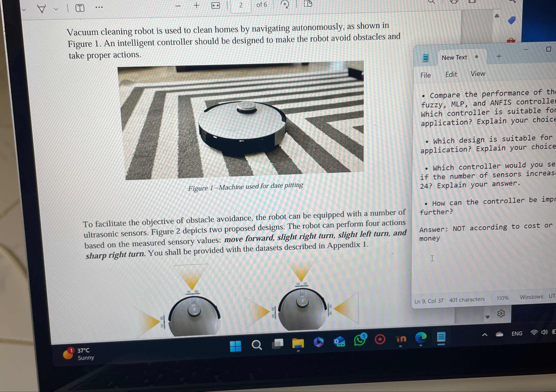This screenshot has width=556, height=392.
Task: Add a new Notepad tab
Action: (499, 57)
